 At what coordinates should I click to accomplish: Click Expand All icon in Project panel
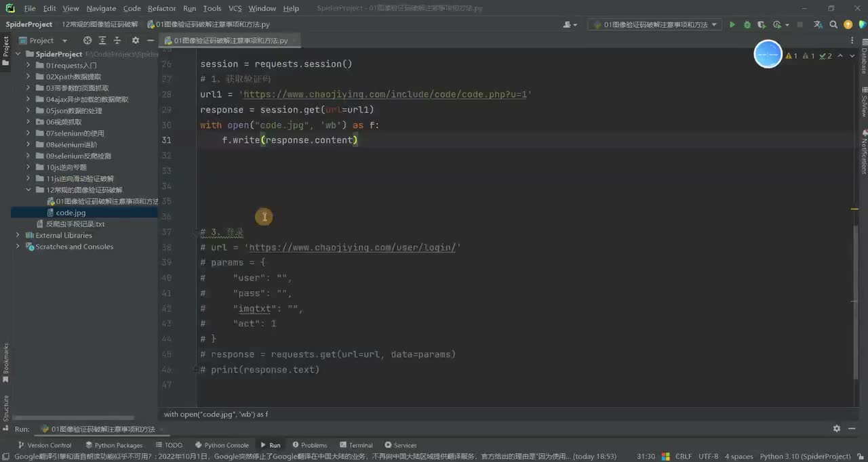click(x=102, y=41)
